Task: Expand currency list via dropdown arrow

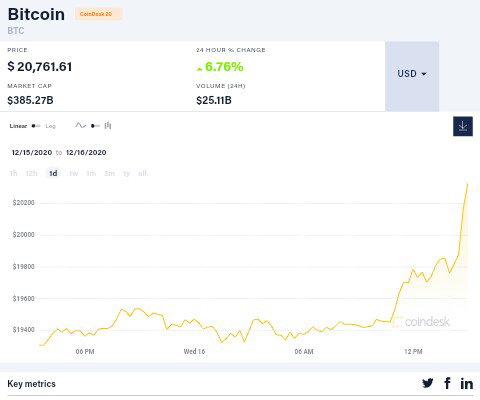Action: pyautogui.click(x=424, y=74)
